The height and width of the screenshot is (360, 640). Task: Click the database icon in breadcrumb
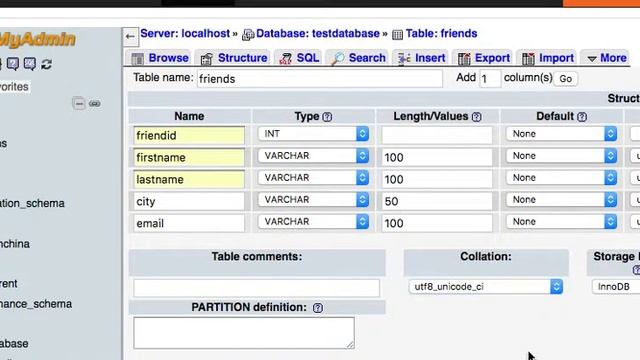248,35
